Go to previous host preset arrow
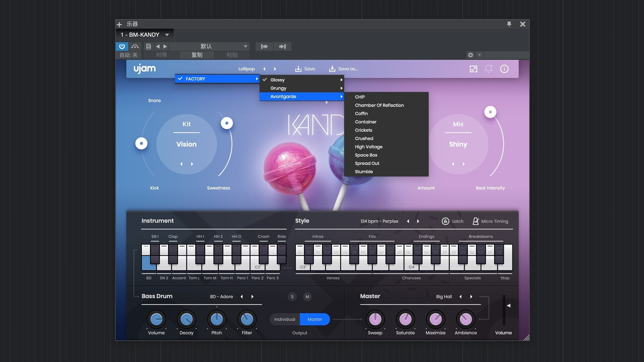Viewport: 644px width, 362px height. pyautogui.click(x=158, y=46)
